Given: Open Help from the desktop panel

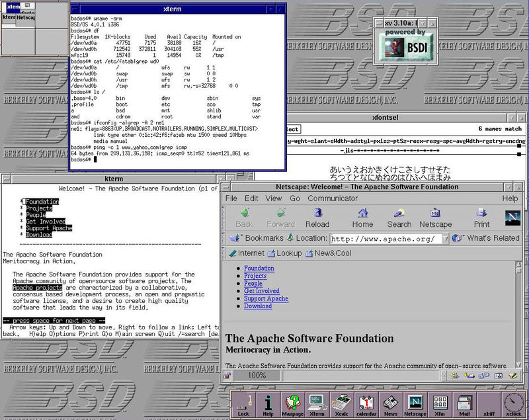Looking at the screenshot, I should [x=268, y=405].
